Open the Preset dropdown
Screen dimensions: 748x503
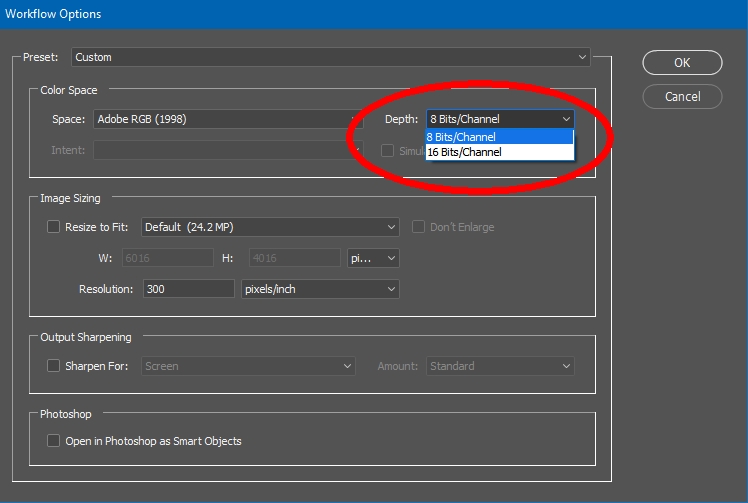point(330,57)
